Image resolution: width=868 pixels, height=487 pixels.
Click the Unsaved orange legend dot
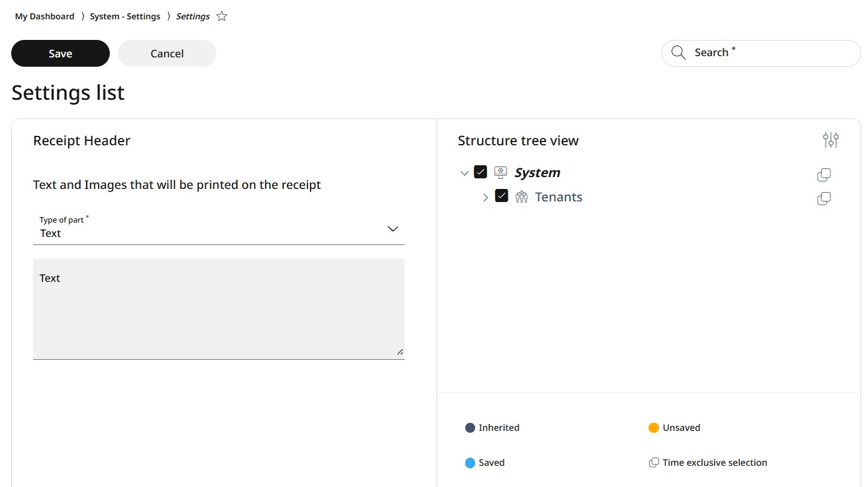click(x=653, y=428)
